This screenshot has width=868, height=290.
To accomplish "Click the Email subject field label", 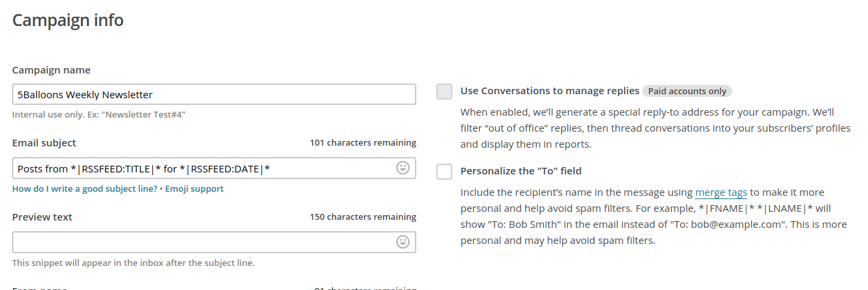I will (44, 143).
